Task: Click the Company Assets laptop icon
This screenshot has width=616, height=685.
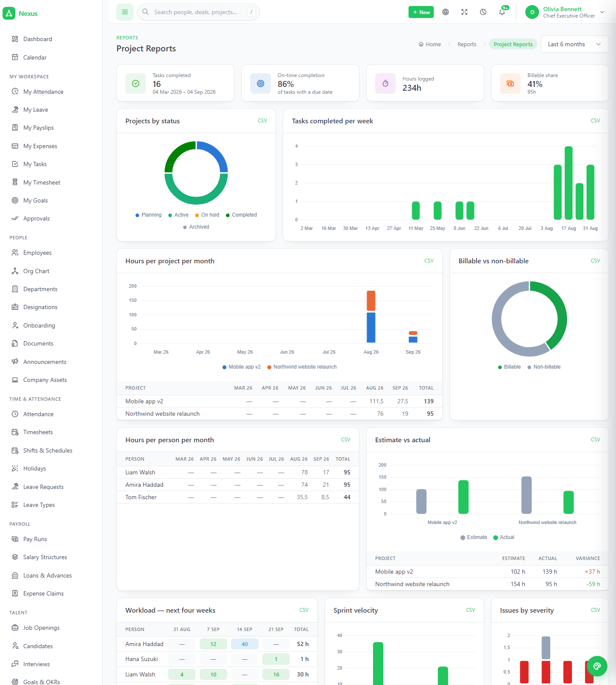Action: click(15, 380)
